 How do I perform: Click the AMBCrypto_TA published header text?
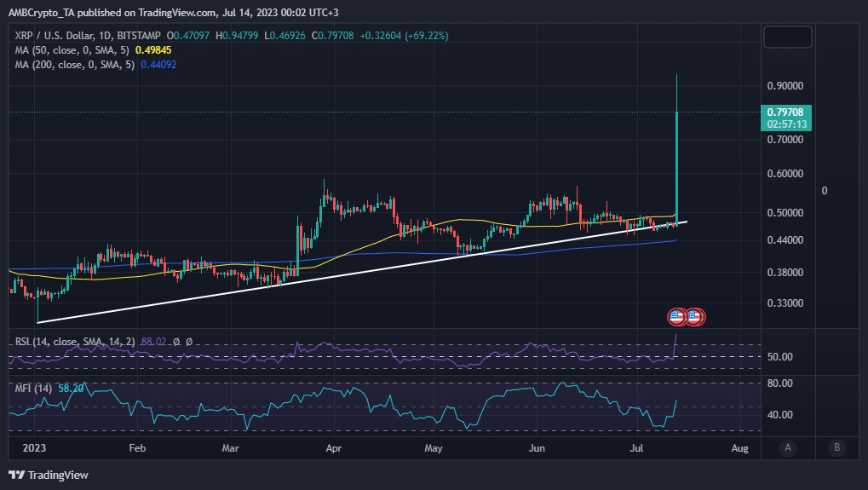click(173, 12)
